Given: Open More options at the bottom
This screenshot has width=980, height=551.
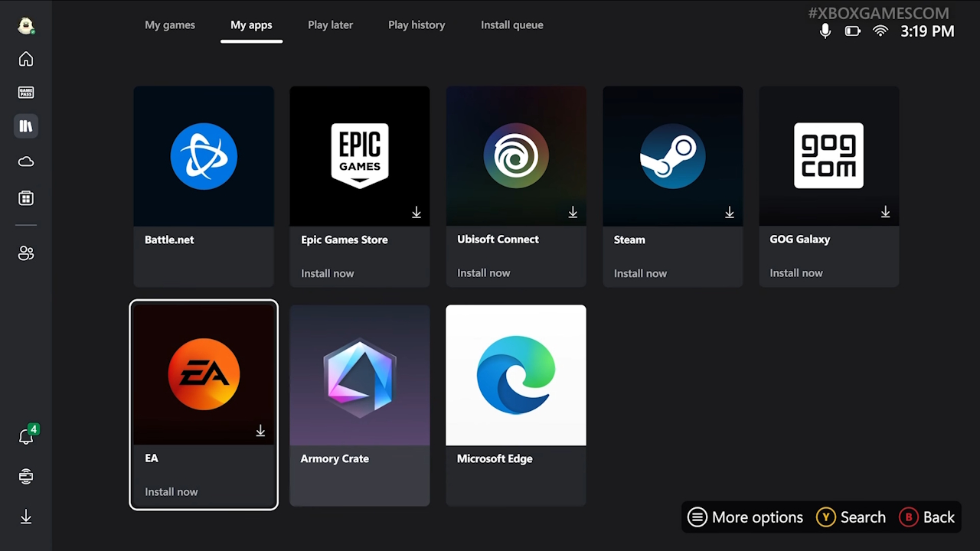Looking at the screenshot, I should (746, 517).
